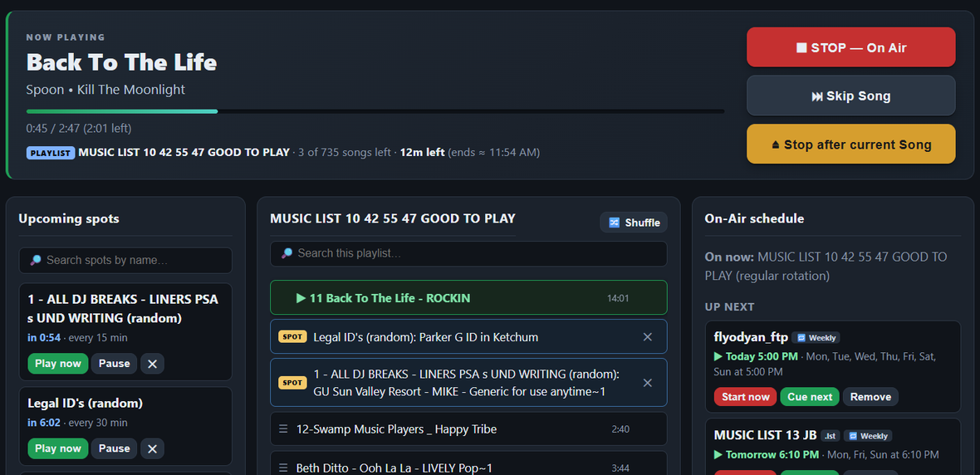Remove the Parker G ID in Ketchum spot
This screenshot has width=980, height=475.
pos(648,337)
